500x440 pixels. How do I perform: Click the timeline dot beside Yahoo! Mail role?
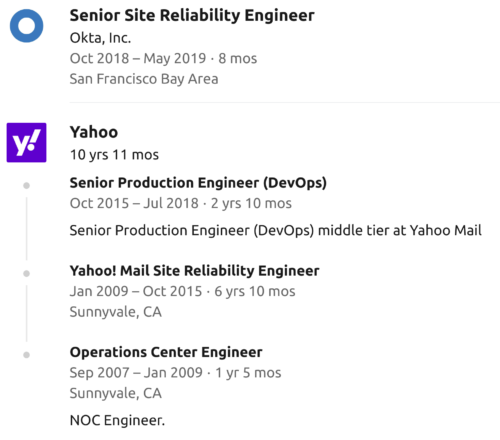pyautogui.click(x=26, y=274)
